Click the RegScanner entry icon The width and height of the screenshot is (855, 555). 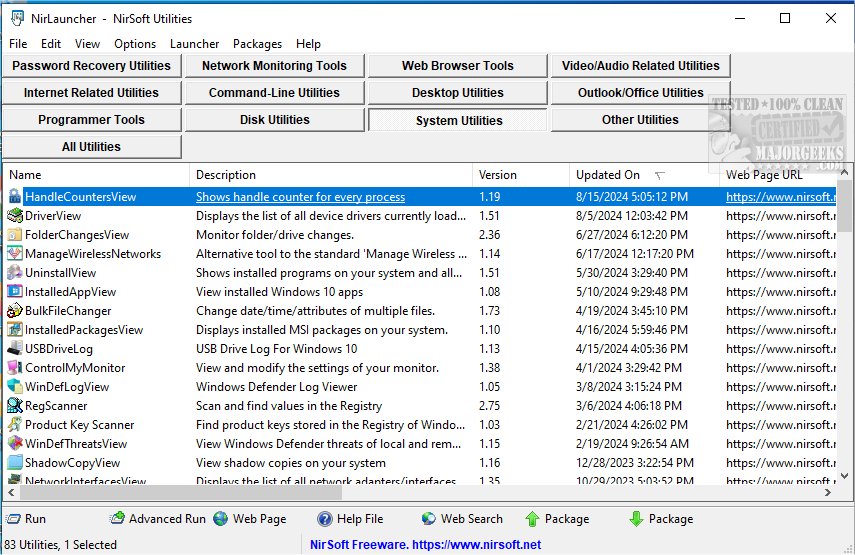[15, 406]
